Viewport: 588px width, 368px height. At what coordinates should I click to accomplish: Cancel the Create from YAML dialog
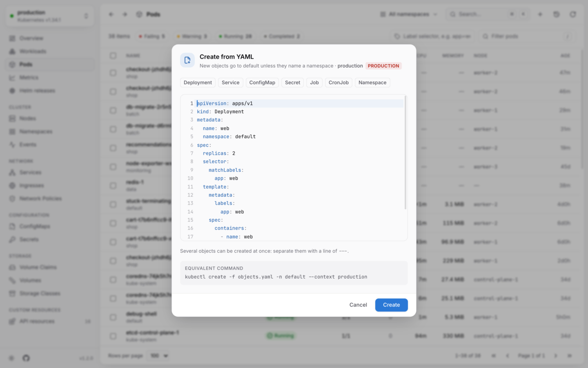[358, 305]
